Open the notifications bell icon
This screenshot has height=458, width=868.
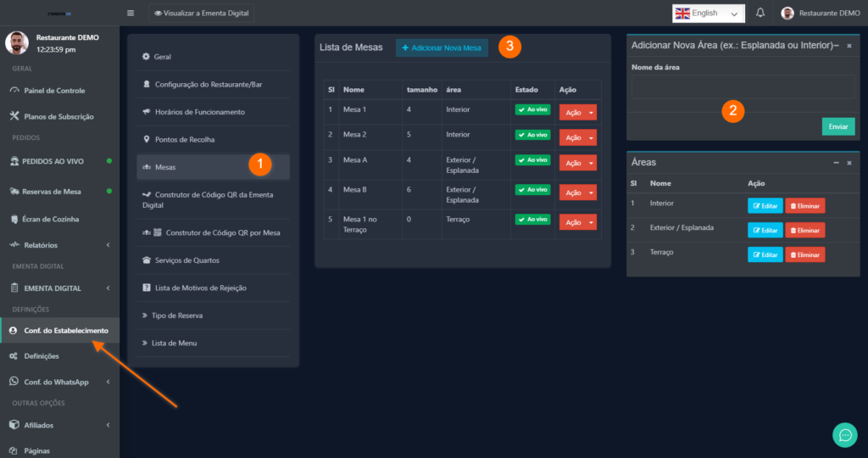click(760, 13)
